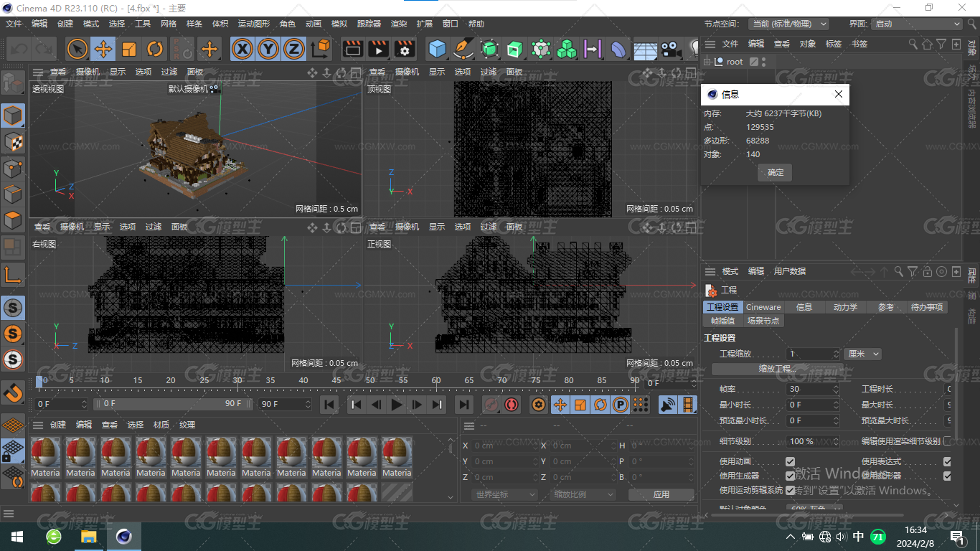Toggle the 使用动画 checkbox
The image size is (980, 551).
pos(790,461)
